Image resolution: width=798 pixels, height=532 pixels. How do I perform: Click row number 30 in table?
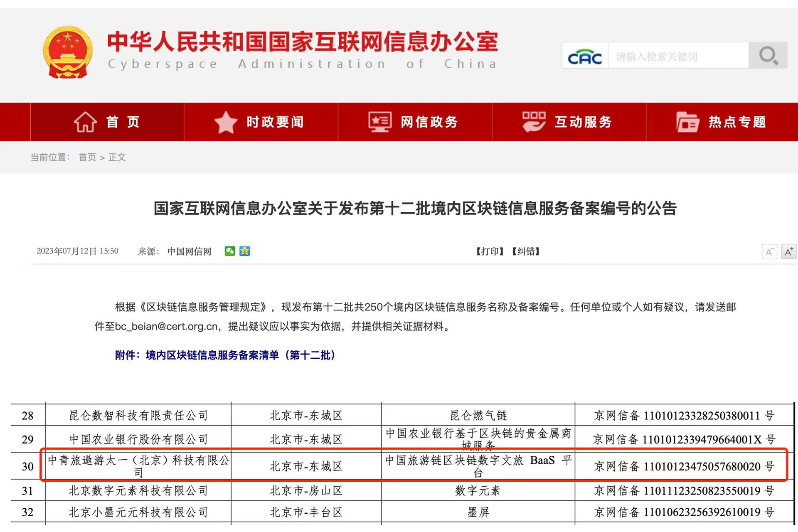click(x=28, y=466)
